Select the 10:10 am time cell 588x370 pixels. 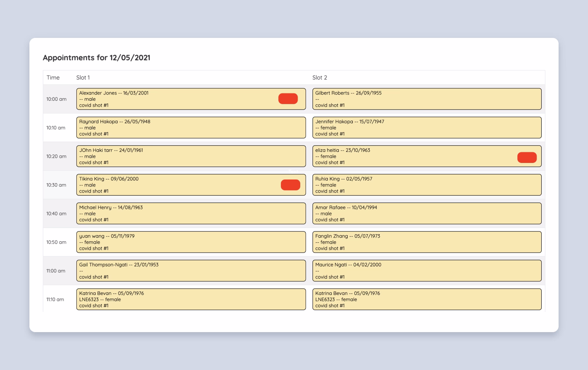point(56,128)
